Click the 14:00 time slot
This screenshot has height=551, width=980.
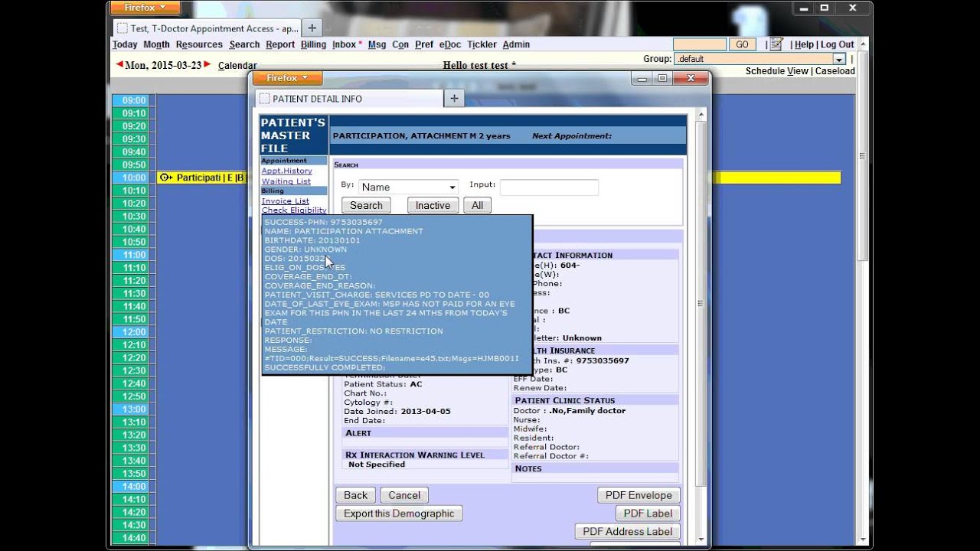click(x=133, y=487)
